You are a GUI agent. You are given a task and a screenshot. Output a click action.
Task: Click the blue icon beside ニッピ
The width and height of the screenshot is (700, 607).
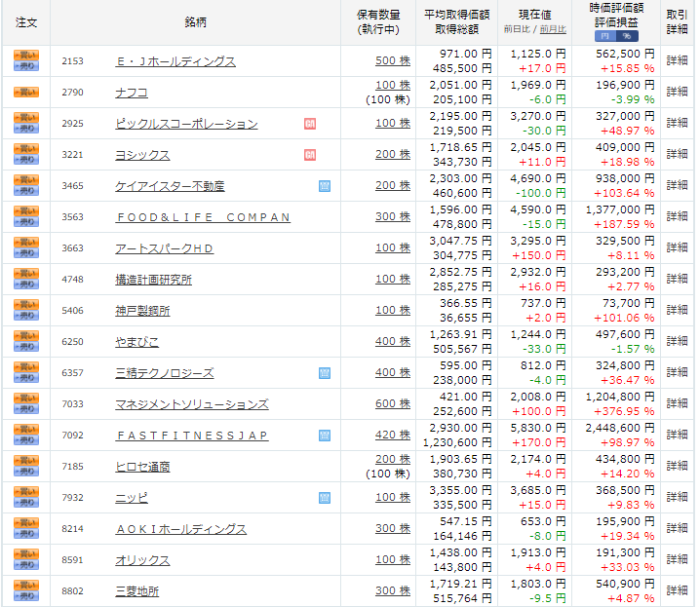pos(325,498)
